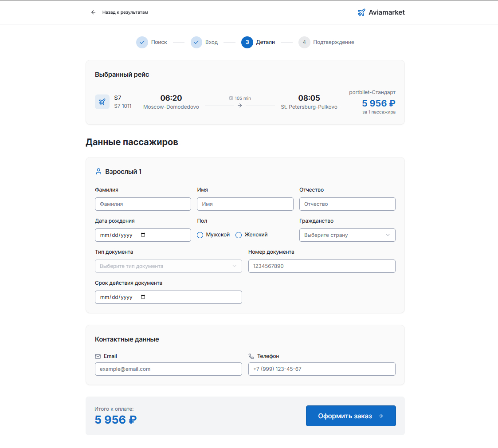Select the Подтверждение step label
The width and height of the screenshot is (498, 448).
click(333, 42)
